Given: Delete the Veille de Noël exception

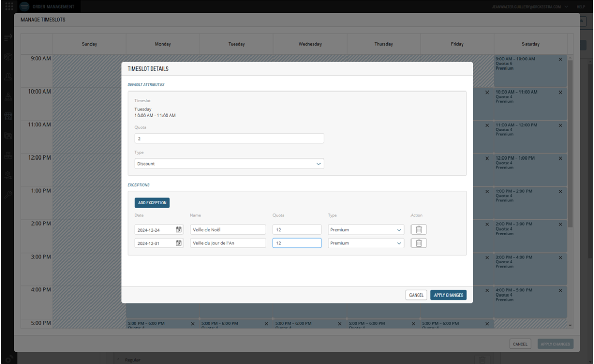Looking at the screenshot, I should click(418, 230).
